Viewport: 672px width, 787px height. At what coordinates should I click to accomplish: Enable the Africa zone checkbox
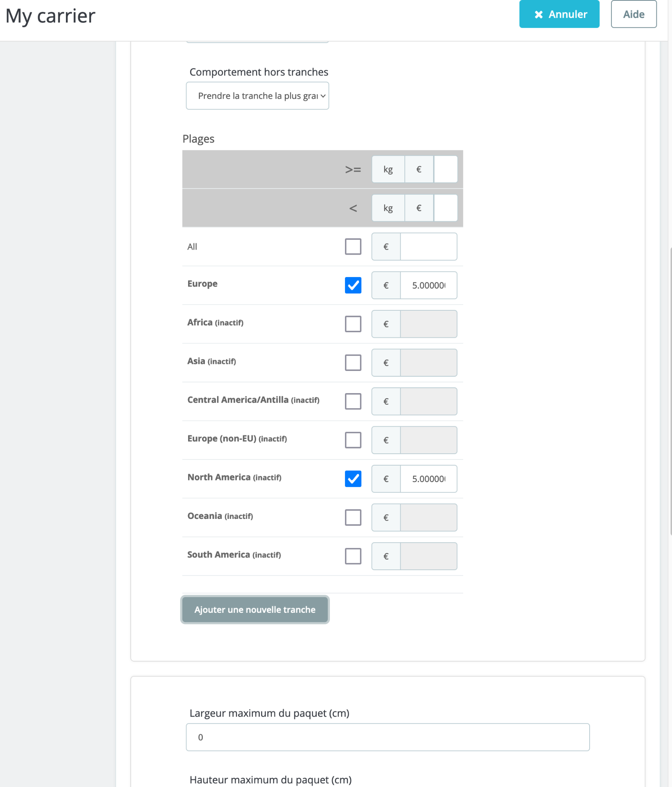tap(353, 324)
